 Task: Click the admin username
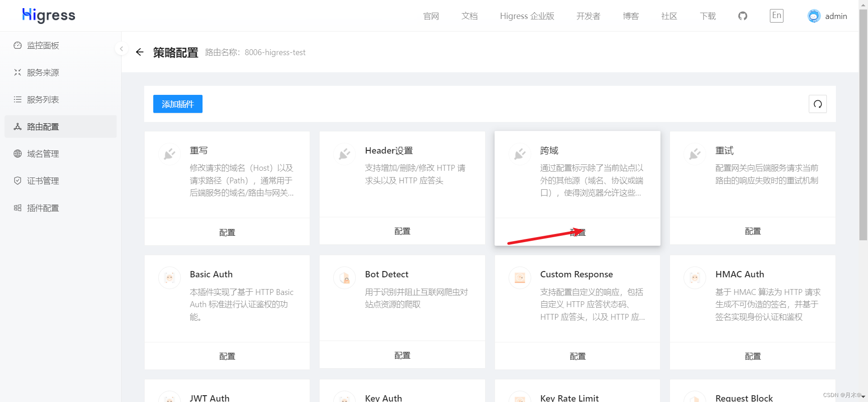point(836,16)
